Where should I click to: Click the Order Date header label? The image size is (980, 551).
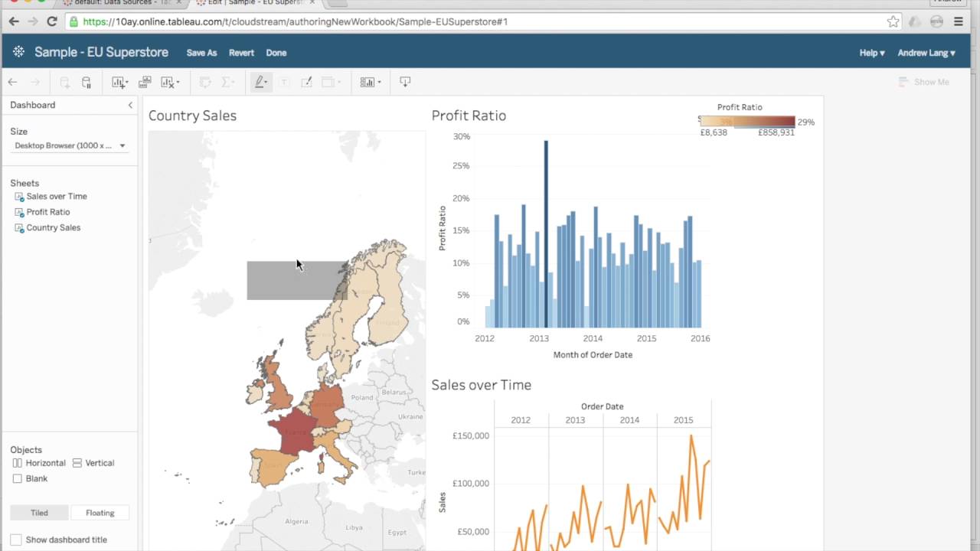(x=602, y=406)
